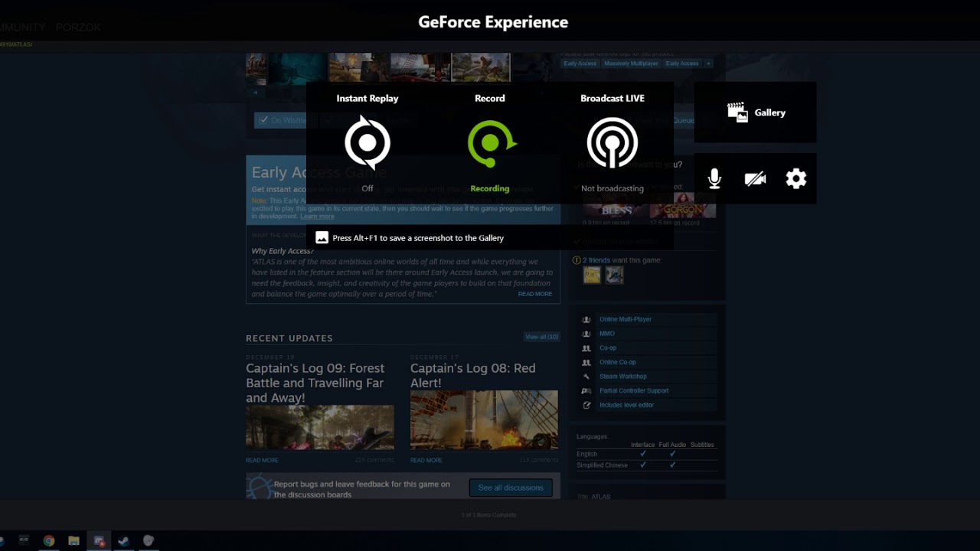Turn on Instant Replay in GeForce overlay
This screenshot has height=551, width=980.
pyautogui.click(x=367, y=142)
